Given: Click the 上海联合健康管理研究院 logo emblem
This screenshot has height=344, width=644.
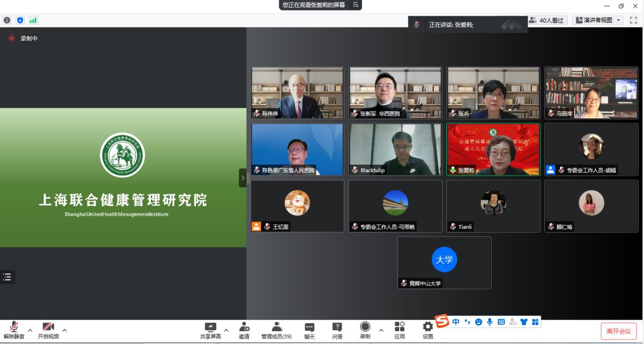Looking at the screenshot, I should [122, 155].
